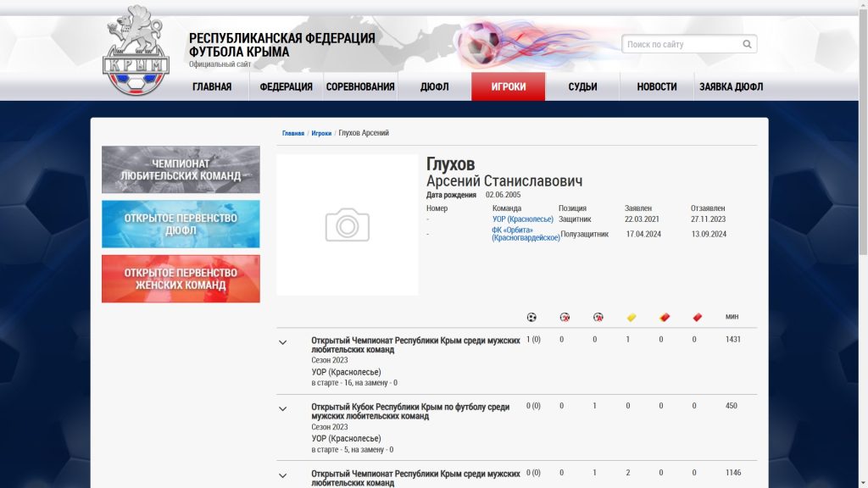Click the yellow card column icon
The width and height of the screenshot is (868, 488).
631,318
